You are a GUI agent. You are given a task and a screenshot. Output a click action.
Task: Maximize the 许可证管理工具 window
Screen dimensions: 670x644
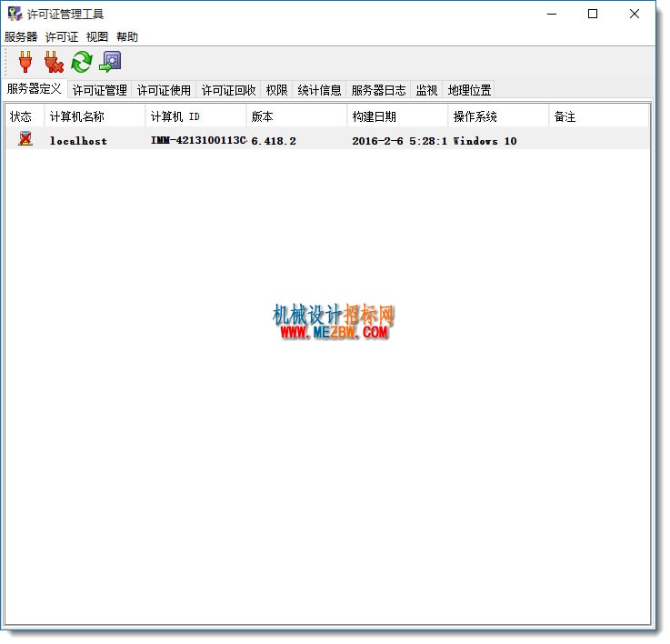click(593, 15)
